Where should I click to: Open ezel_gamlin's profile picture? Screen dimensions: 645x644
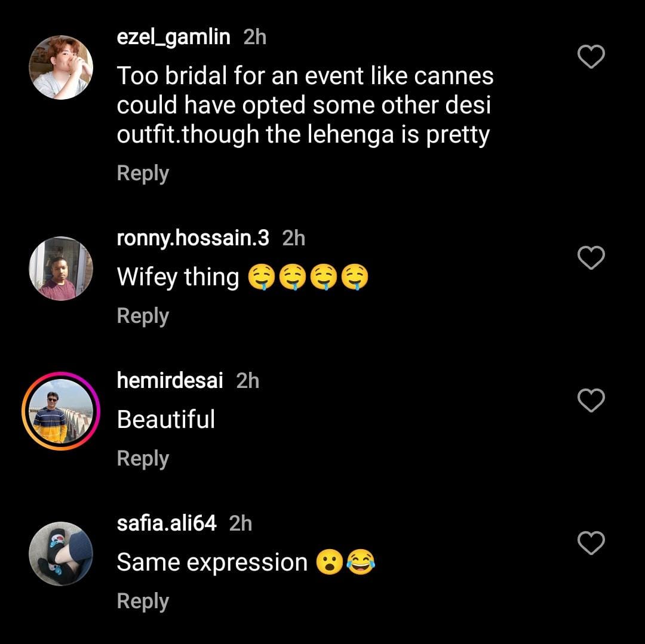coord(61,67)
